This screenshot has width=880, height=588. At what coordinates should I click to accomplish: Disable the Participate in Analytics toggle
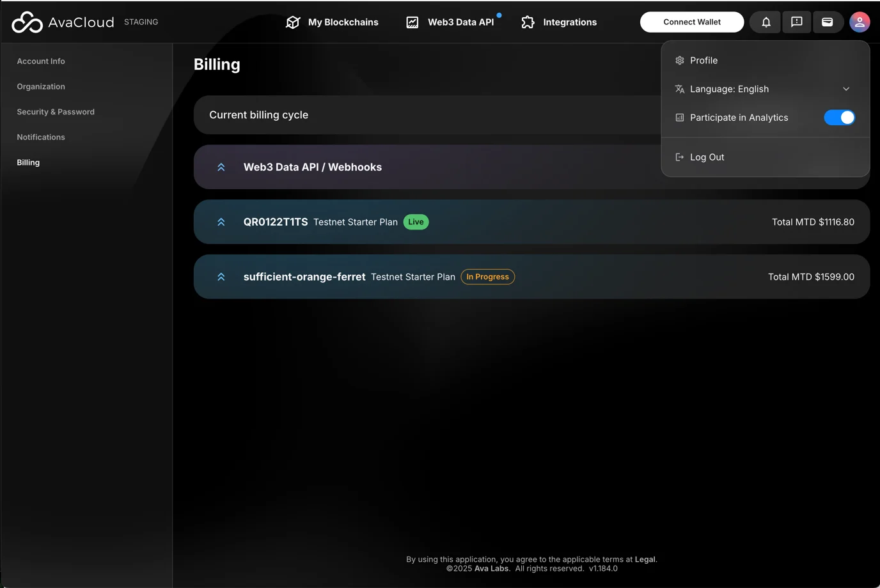click(839, 118)
